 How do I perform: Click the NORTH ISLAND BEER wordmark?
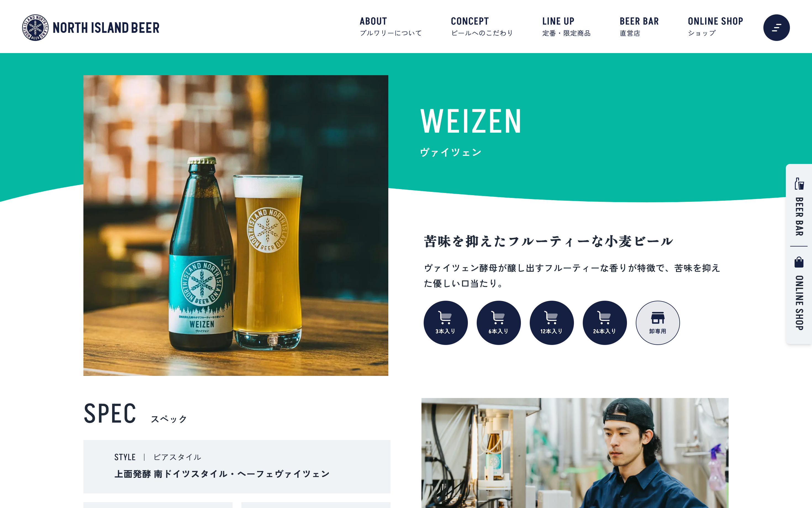(x=106, y=28)
